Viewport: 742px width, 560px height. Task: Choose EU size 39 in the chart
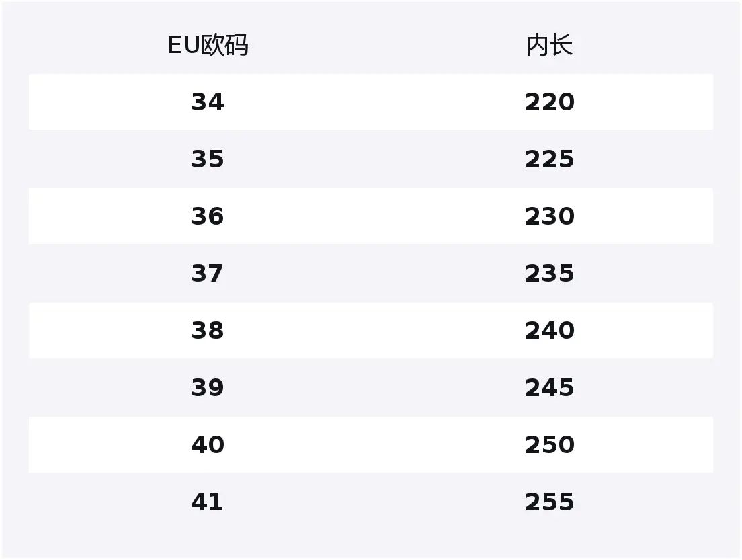208,388
